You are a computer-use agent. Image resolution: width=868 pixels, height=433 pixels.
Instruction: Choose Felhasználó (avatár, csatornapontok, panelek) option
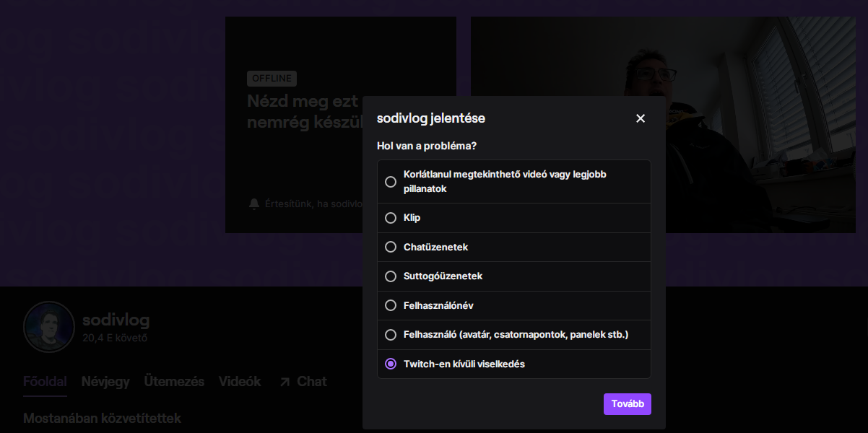point(514,335)
